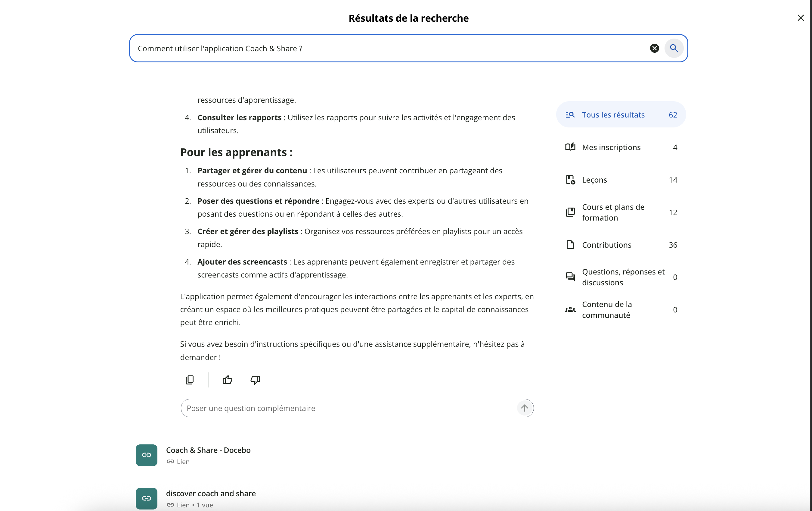812x511 pixels.
Task: Click Coach & Share link thumbnail icon
Action: coord(146,455)
